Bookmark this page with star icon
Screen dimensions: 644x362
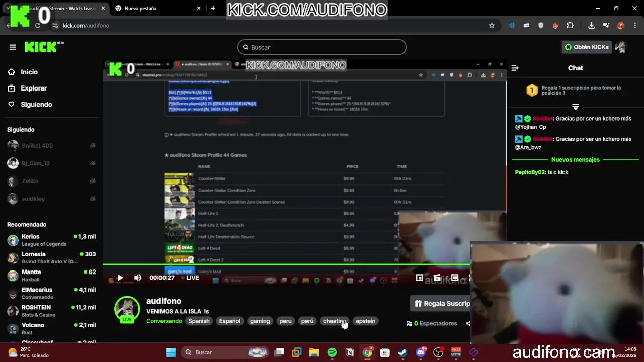tap(492, 25)
